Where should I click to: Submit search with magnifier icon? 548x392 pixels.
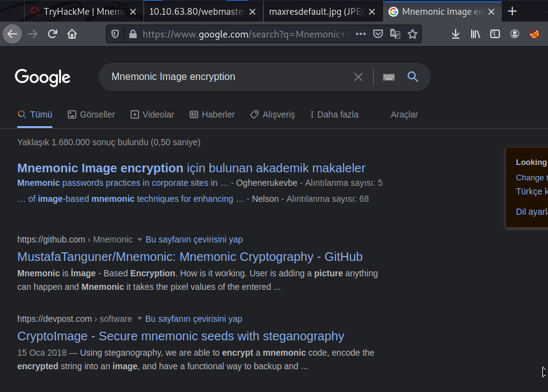click(x=413, y=76)
